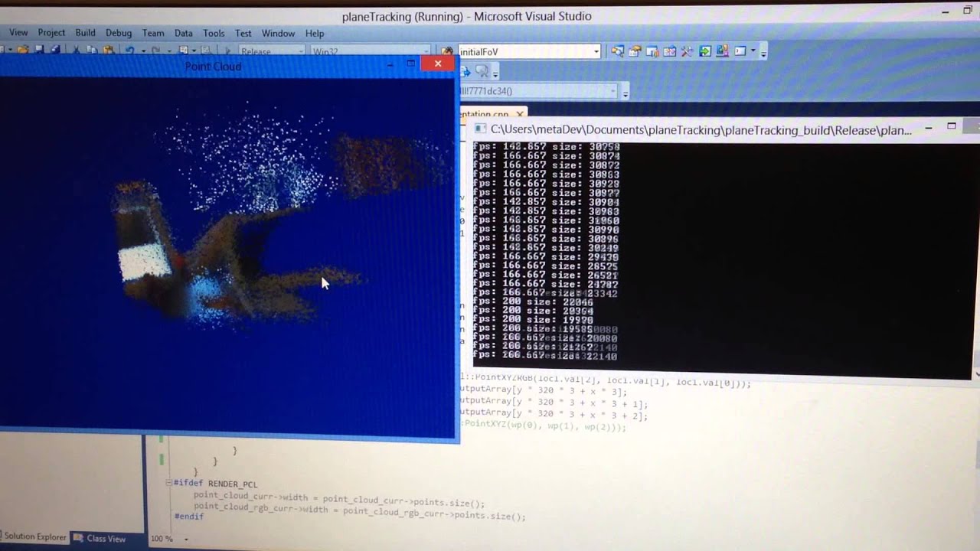Image resolution: width=980 pixels, height=551 pixels.
Task: Click the Cut scissors icon
Action: 76,51
